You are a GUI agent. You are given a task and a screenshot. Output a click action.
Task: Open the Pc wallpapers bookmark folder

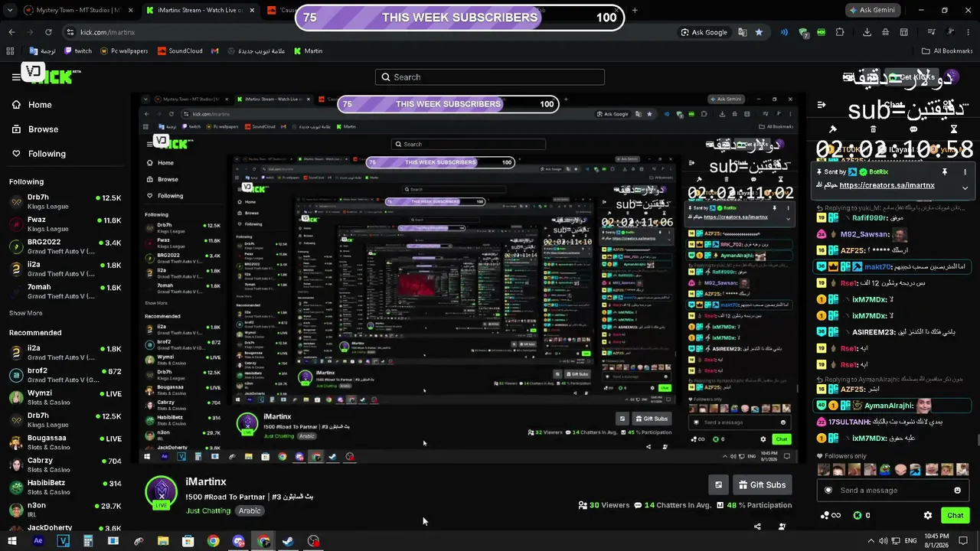click(x=124, y=51)
